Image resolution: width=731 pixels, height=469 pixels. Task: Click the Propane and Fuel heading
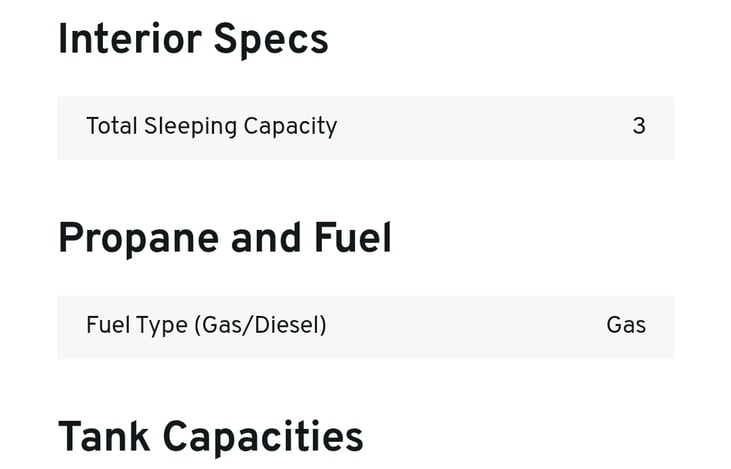[224, 239]
